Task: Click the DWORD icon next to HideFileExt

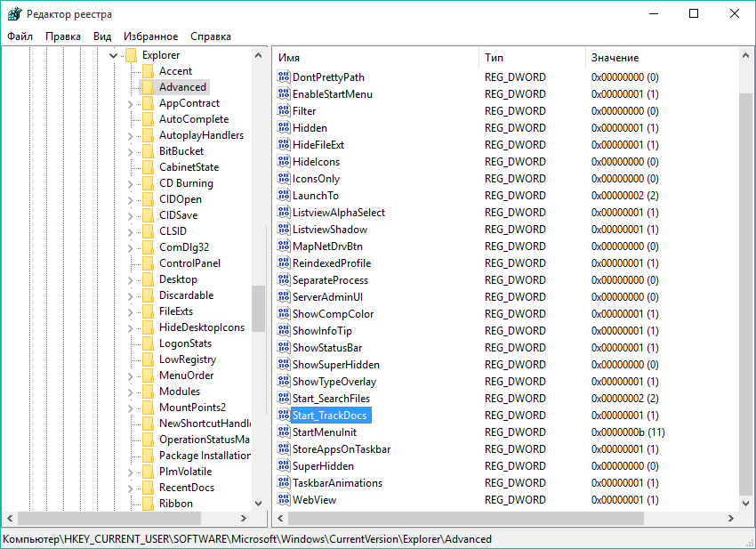Action: 284,145
